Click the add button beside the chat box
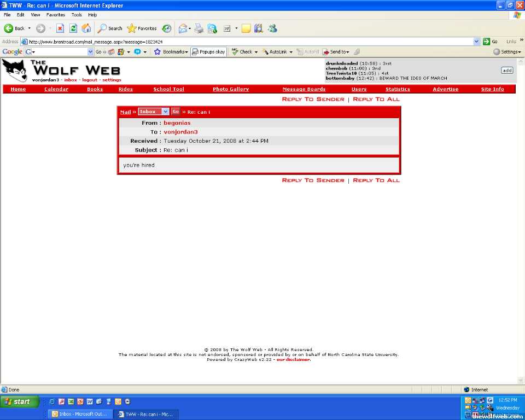This screenshot has height=420, width=525. point(507,70)
